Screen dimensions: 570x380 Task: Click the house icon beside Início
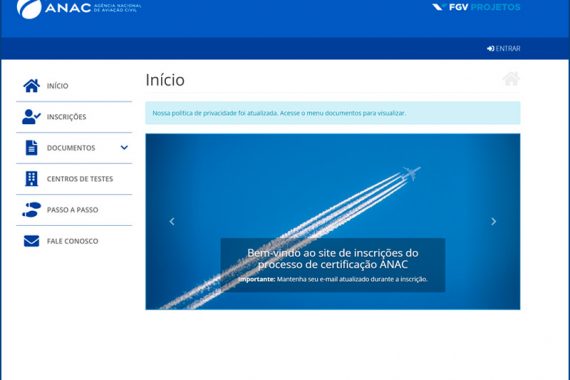click(x=32, y=86)
